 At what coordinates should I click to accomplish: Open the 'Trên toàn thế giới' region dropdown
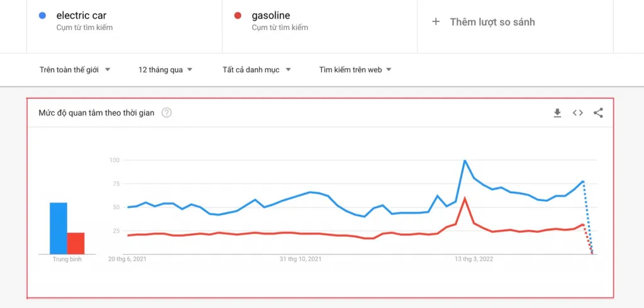(75, 70)
